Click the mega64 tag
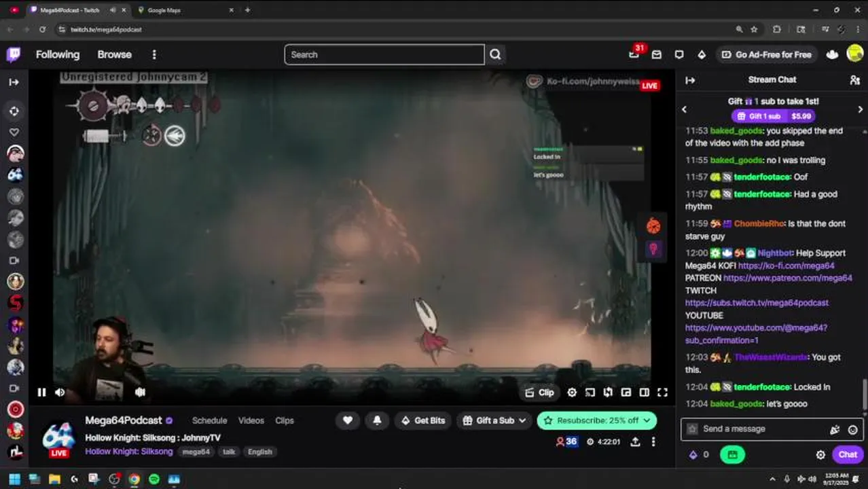 tap(196, 452)
